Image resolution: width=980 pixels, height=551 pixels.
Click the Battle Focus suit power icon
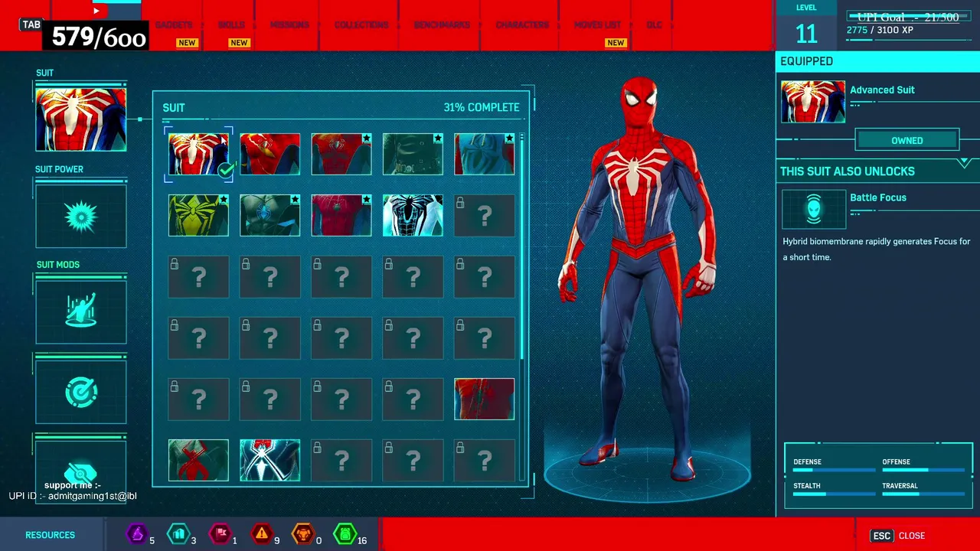pyautogui.click(x=813, y=208)
